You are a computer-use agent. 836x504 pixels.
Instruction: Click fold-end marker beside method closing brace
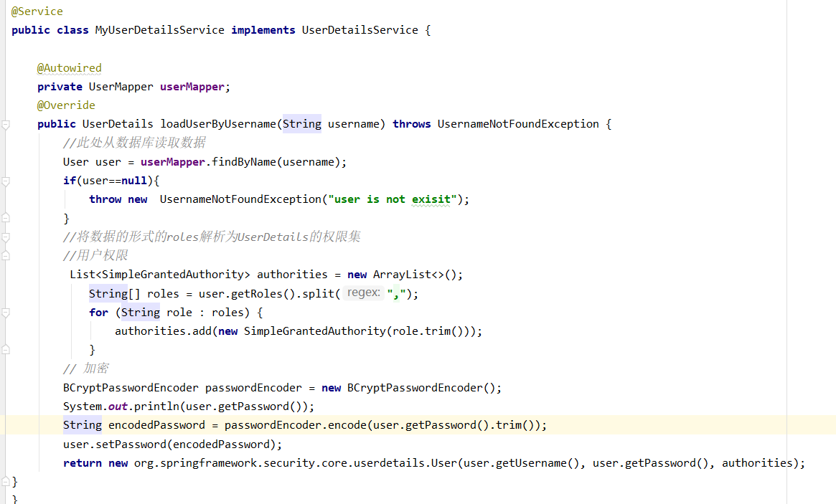click(x=5, y=482)
